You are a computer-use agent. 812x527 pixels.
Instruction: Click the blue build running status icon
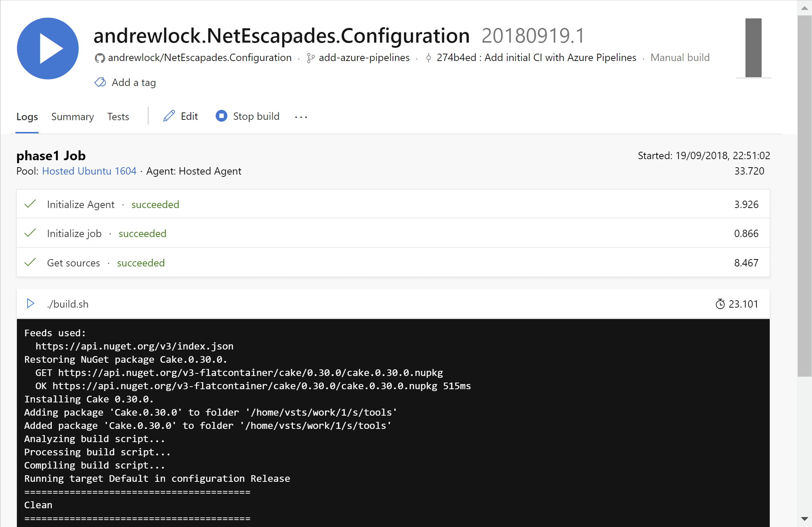pyautogui.click(x=48, y=49)
